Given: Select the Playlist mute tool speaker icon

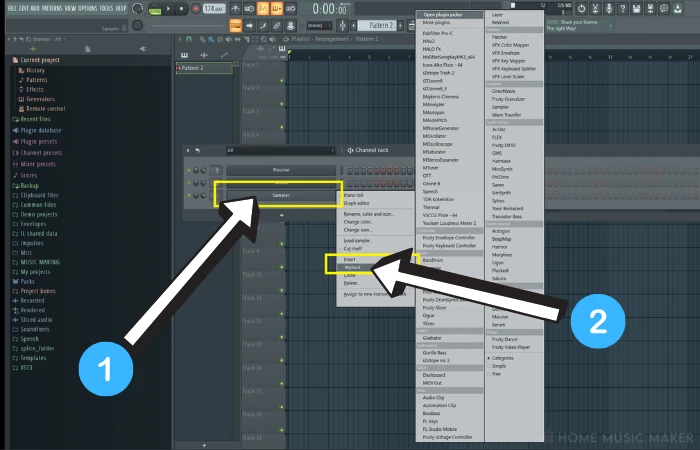Looking at the screenshot, I should 229,39.
